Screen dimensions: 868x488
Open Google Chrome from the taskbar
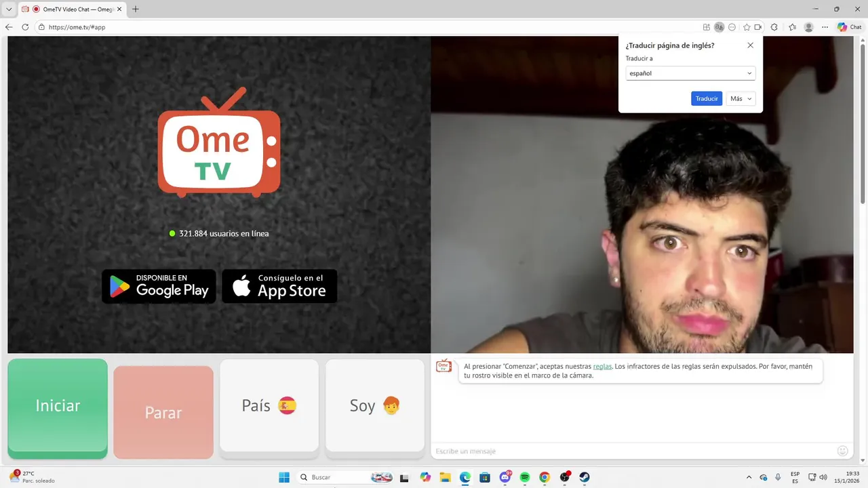point(545,477)
